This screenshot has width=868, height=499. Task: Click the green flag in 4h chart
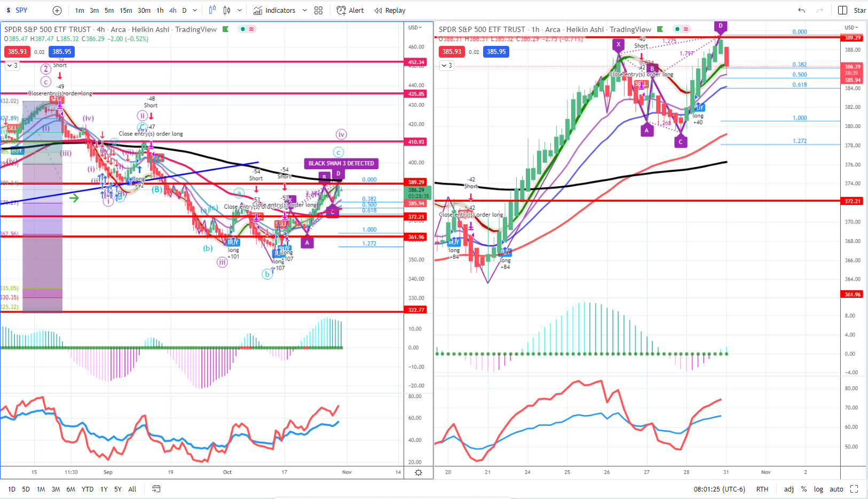[x=226, y=29]
